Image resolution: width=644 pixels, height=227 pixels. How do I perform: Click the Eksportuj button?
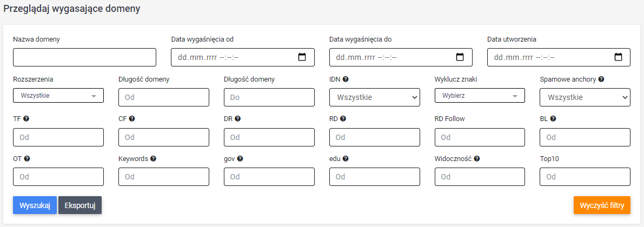click(80, 206)
